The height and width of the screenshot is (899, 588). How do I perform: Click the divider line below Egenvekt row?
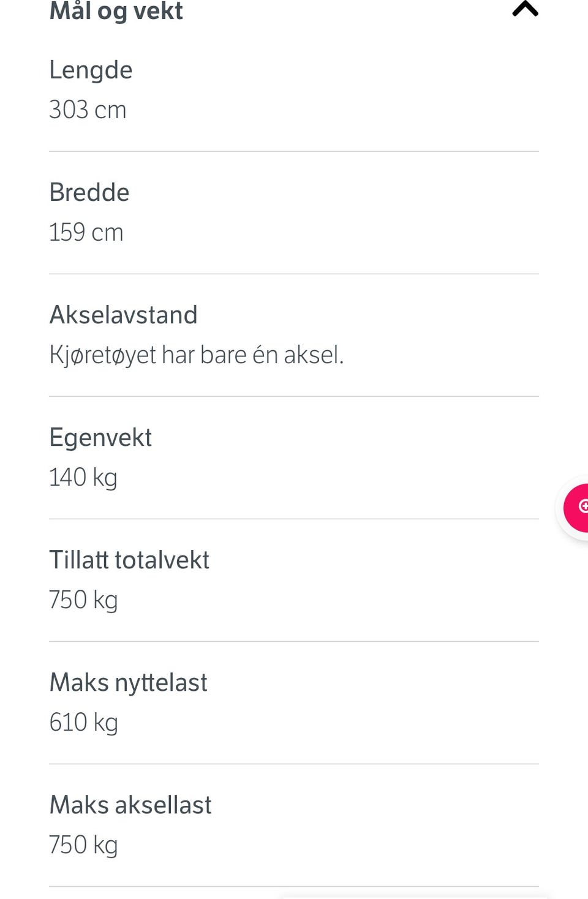pyautogui.click(x=294, y=519)
